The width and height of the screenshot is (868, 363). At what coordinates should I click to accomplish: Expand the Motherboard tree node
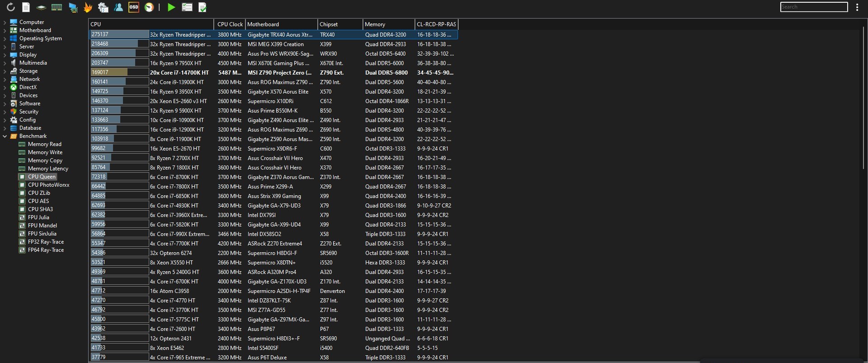(x=5, y=30)
